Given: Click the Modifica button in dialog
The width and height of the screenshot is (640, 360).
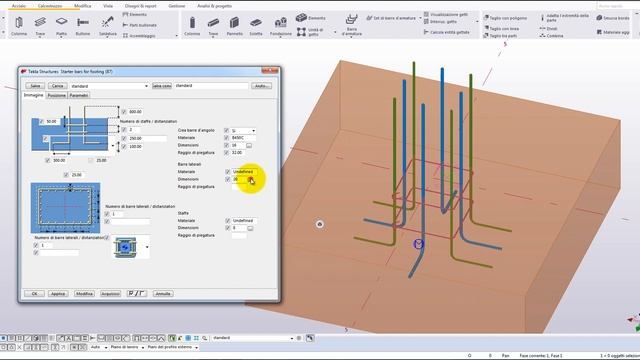Looking at the screenshot, I should point(84,293).
